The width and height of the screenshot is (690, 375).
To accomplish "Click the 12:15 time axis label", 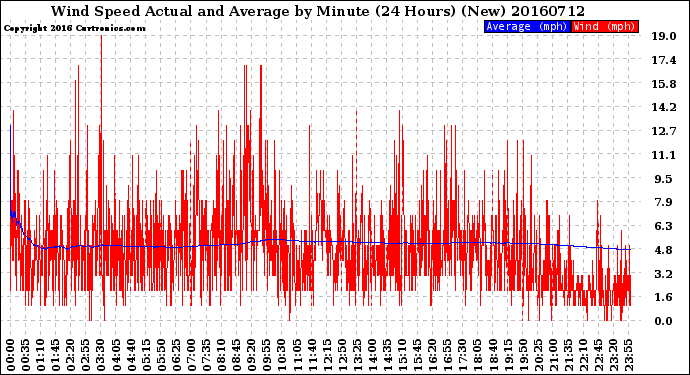I will 327,355.
